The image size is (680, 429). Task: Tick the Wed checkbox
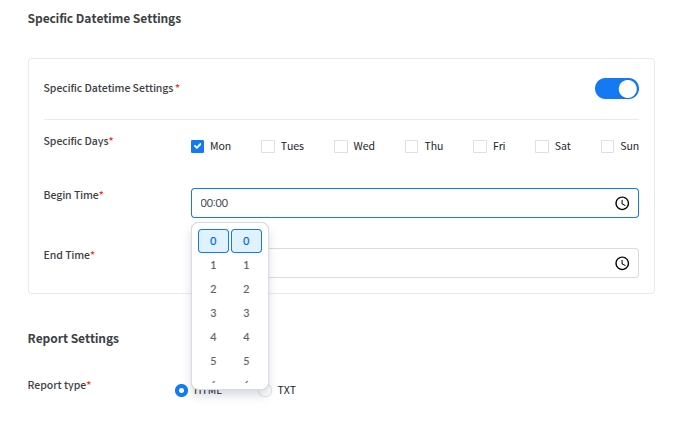point(341,146)
